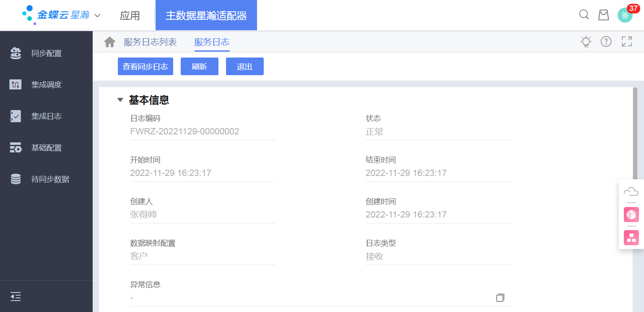Click the 刷新 button
Image resolution: width=644 pixels, height=312 pixels.
200,66
